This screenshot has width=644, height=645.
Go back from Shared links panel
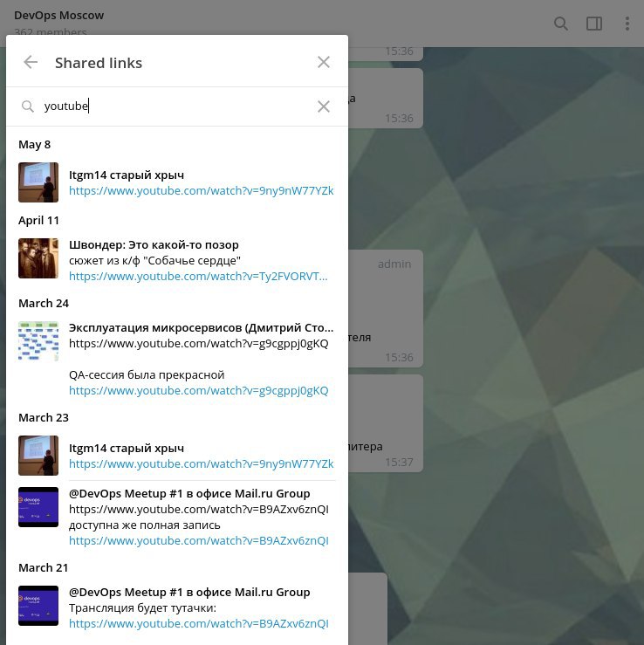31,63
